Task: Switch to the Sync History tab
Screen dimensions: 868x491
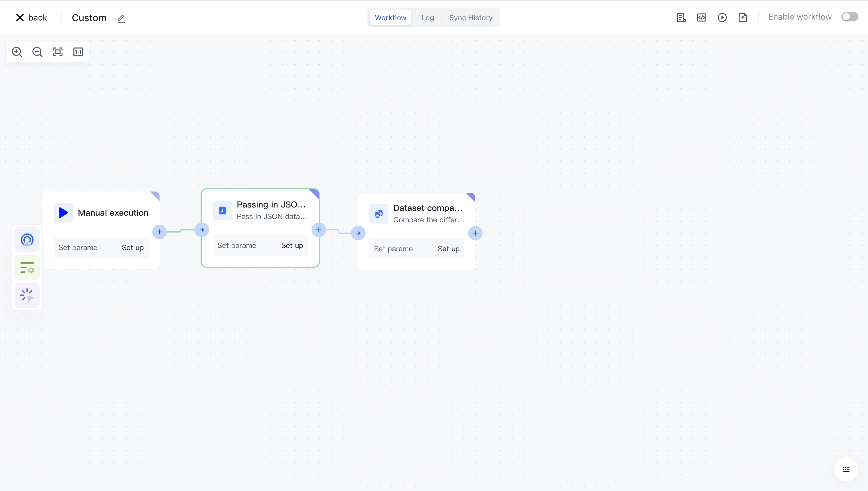Action: (471, 17)
